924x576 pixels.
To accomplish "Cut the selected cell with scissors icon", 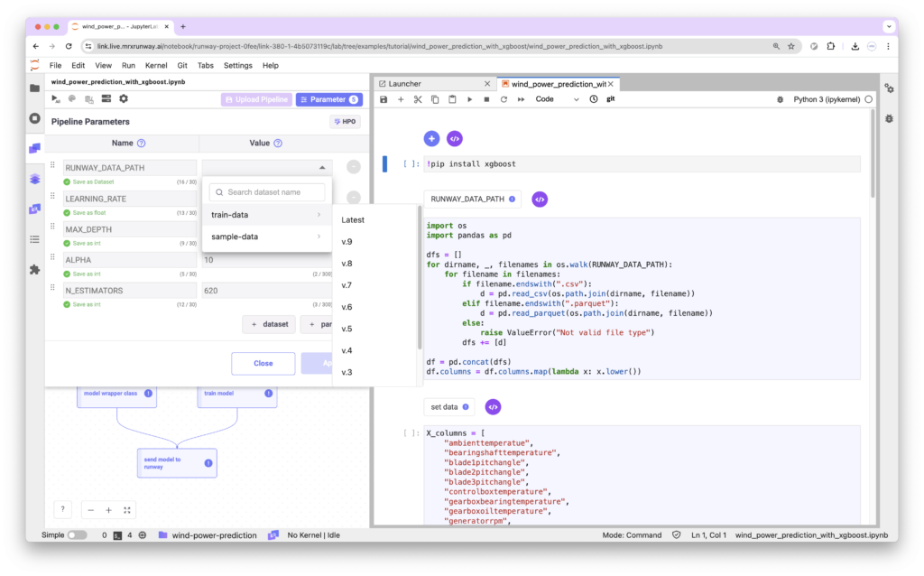I will tap(418, 99).
